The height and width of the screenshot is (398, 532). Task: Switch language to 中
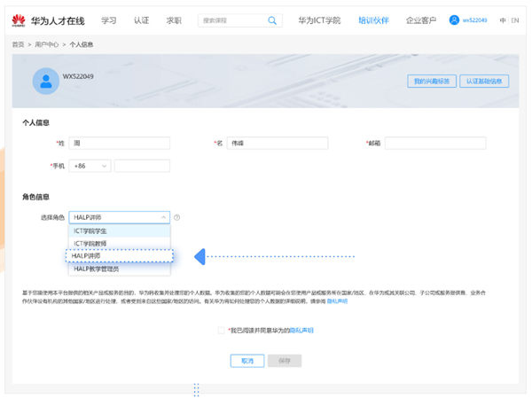tap(503, 20)
